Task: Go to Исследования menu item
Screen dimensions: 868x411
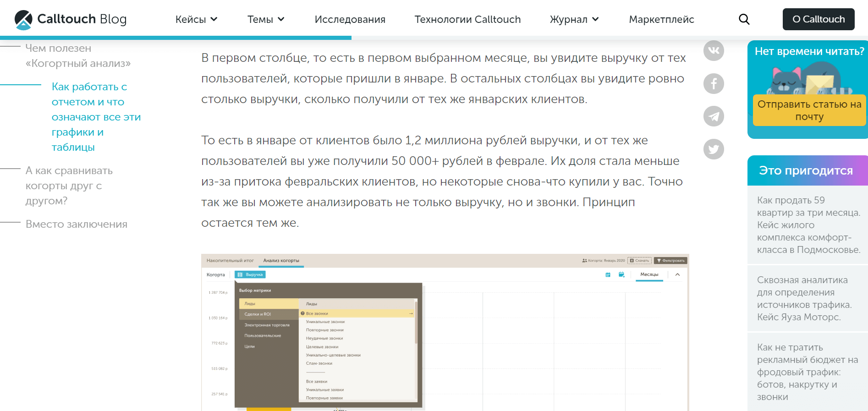Action: click(350, 19)
